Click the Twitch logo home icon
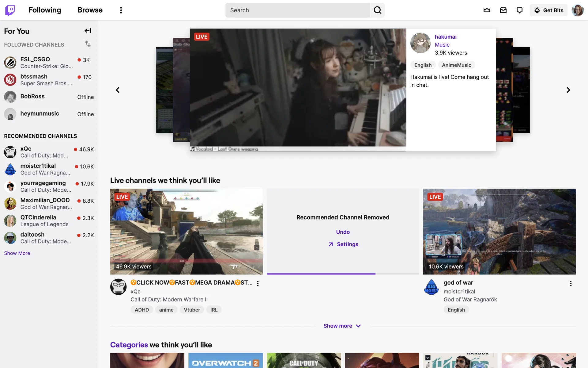Image resolution: width=588 pixels, height=368 pixels. point(10,10)
